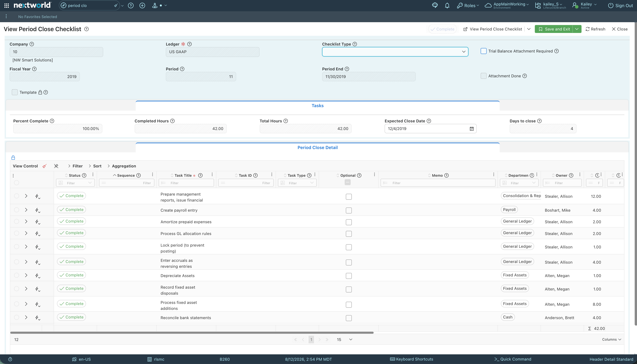
Task: Switch to Period Close Detail tab
Action: (318, 148)
